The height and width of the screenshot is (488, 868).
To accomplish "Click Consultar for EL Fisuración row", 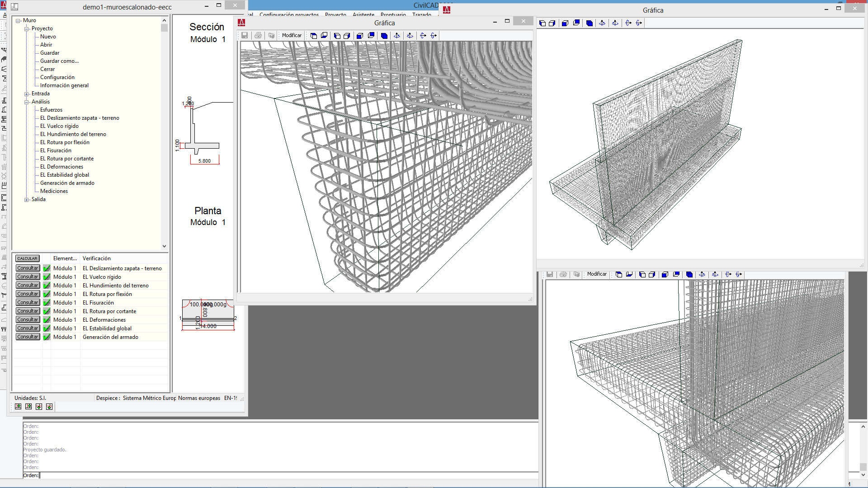I will (28, 302).
